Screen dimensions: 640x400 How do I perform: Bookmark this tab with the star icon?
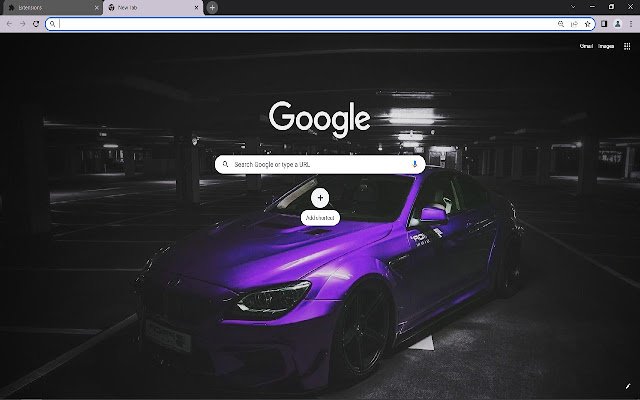[x=587, y=24]
